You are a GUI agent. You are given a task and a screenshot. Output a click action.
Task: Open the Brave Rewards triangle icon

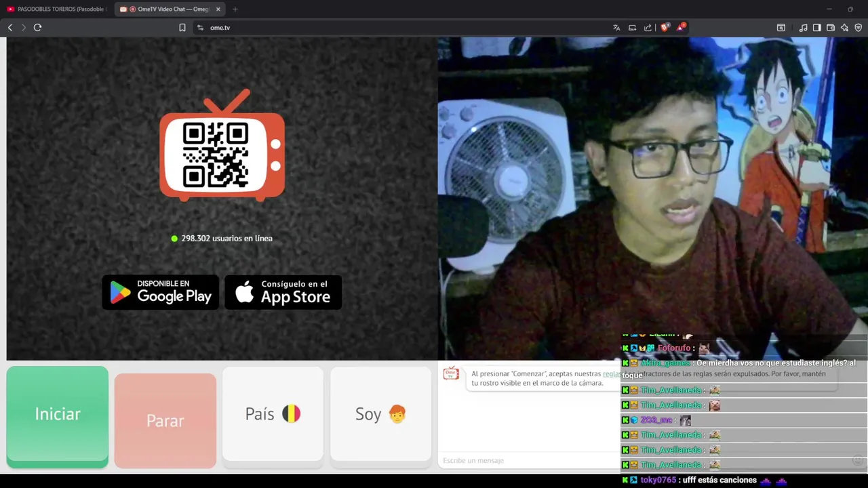(681, 27)
